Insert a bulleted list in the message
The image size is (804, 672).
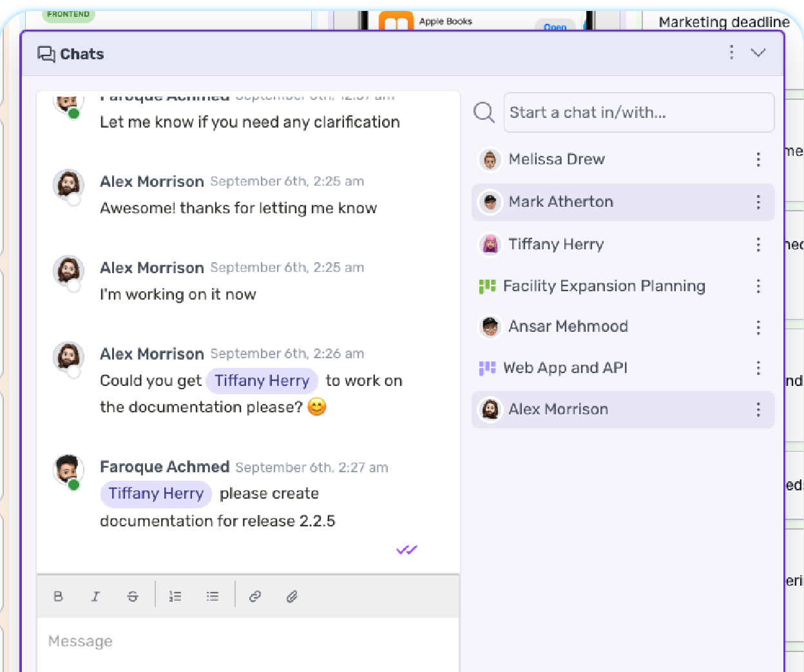213,596
